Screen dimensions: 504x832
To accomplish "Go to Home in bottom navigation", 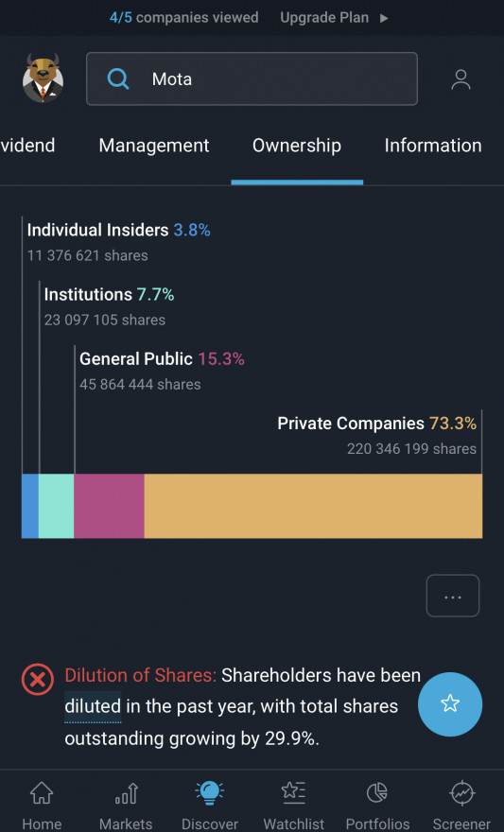I will click(42, 806).
